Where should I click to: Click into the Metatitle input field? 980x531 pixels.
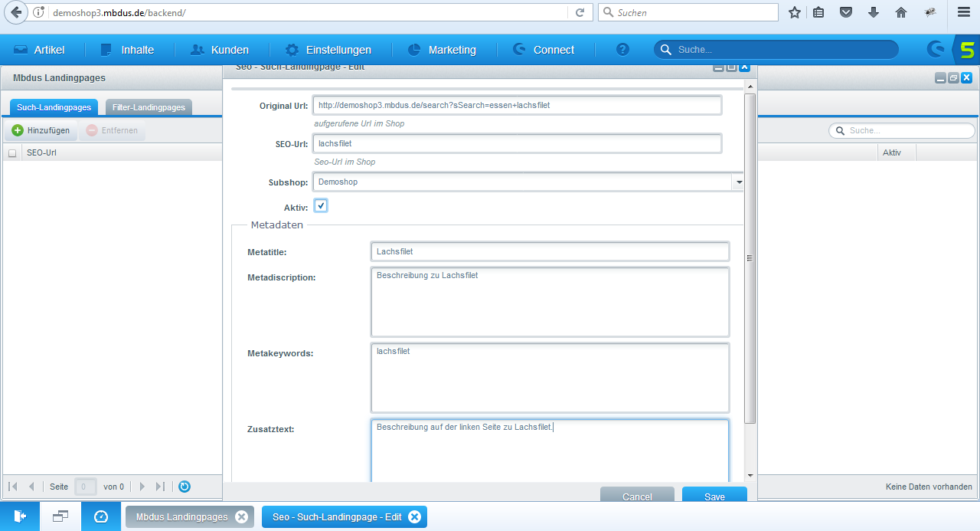coord(550,251)
